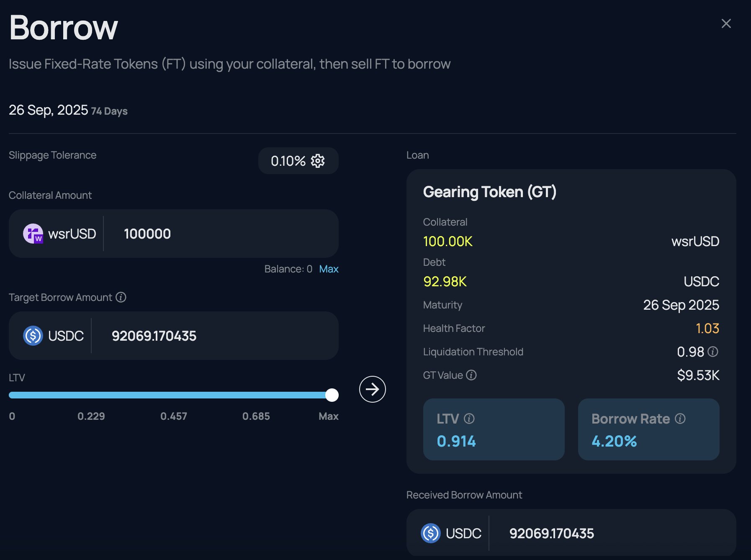Click the 0.229 LTV tick label
Screen dimensions: 751x560
click(x=91, y=416)
